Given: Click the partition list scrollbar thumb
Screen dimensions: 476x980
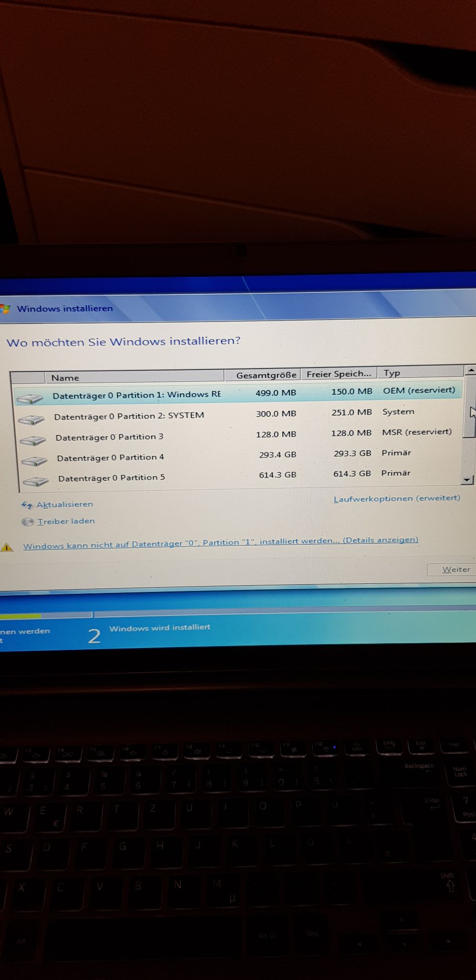Looking at the screenshot, I should click(470, 407).
